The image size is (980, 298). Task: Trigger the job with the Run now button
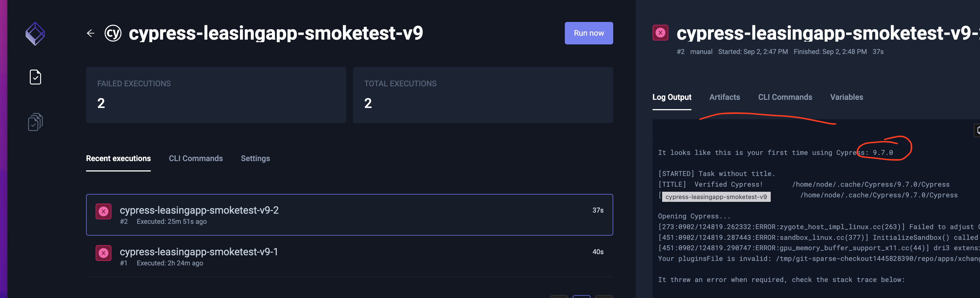[588, 33]
